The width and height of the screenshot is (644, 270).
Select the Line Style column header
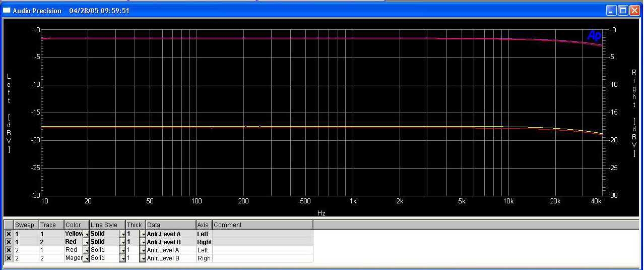[x=107, y=225]
